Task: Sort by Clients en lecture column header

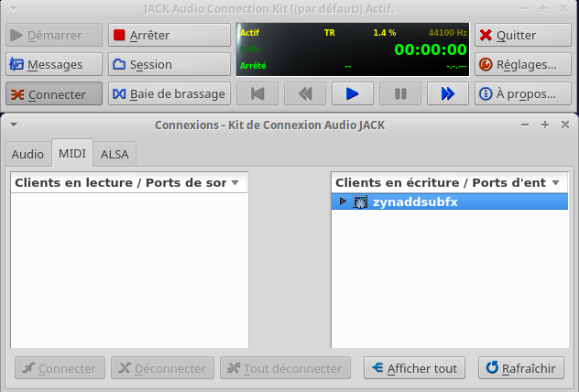Action: click(129, 182)
